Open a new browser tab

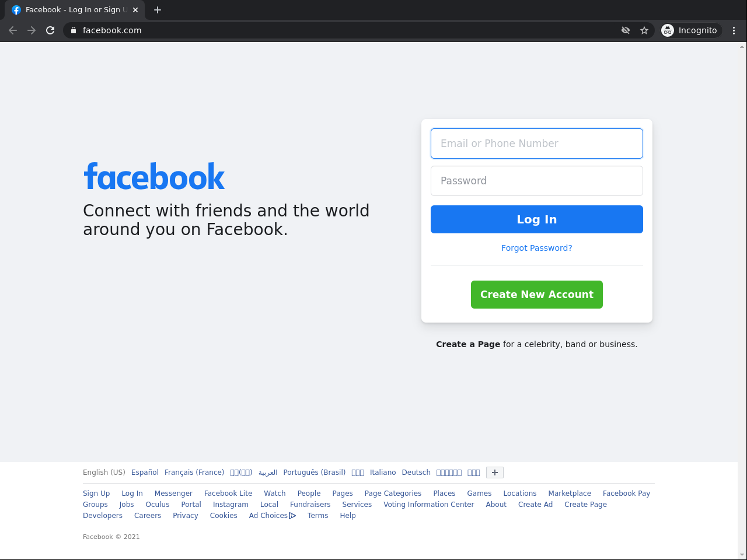[158, 10]
